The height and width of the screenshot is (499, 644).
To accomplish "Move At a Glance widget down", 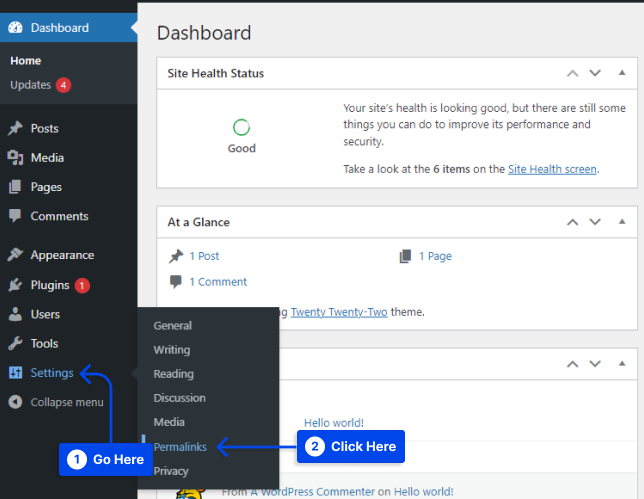I will pos(595,222).
